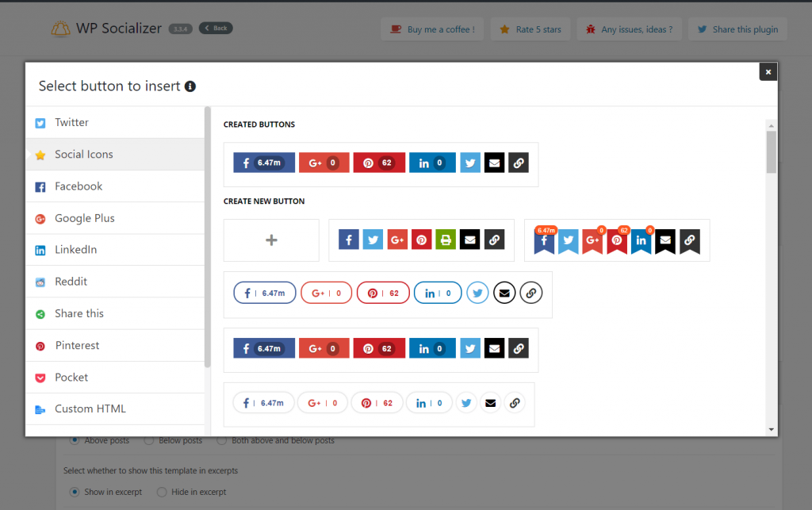812x510 pixels.
Task: Open the Facebook button settings
Action: click(80, 186)
